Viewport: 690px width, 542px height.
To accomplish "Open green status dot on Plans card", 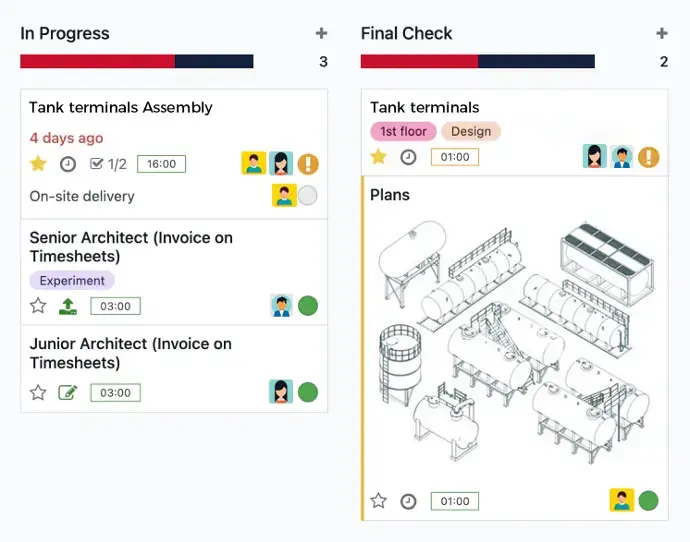I will pos(648,501).
